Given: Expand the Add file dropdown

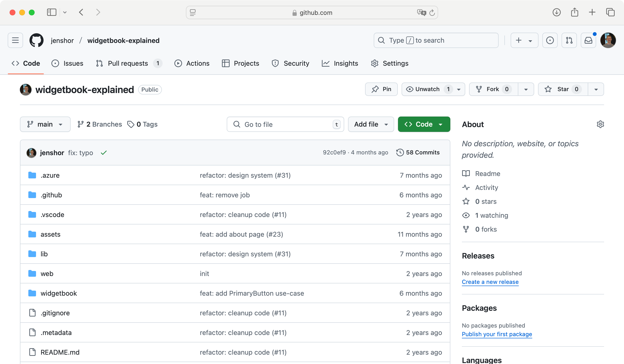Looking at the screenshot, I should point(371,124).
